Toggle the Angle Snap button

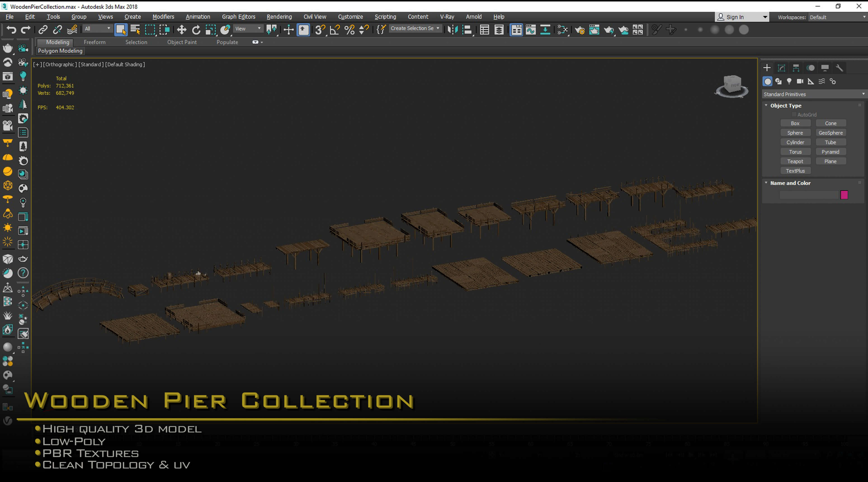(335, 30)
